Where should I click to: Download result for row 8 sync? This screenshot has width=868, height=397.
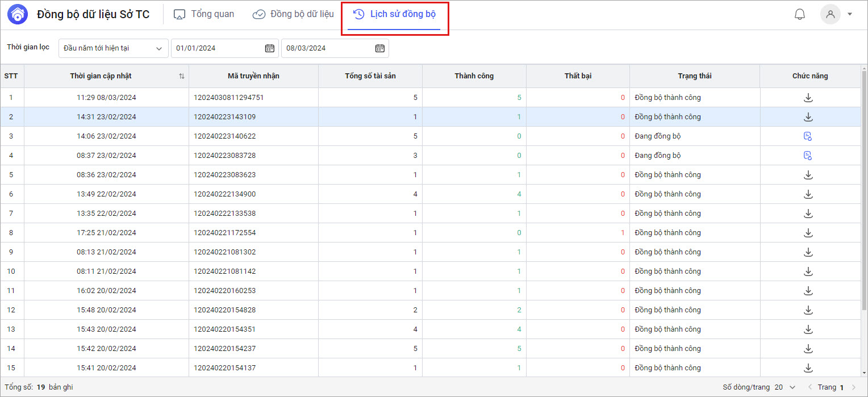tap(808, 233)
